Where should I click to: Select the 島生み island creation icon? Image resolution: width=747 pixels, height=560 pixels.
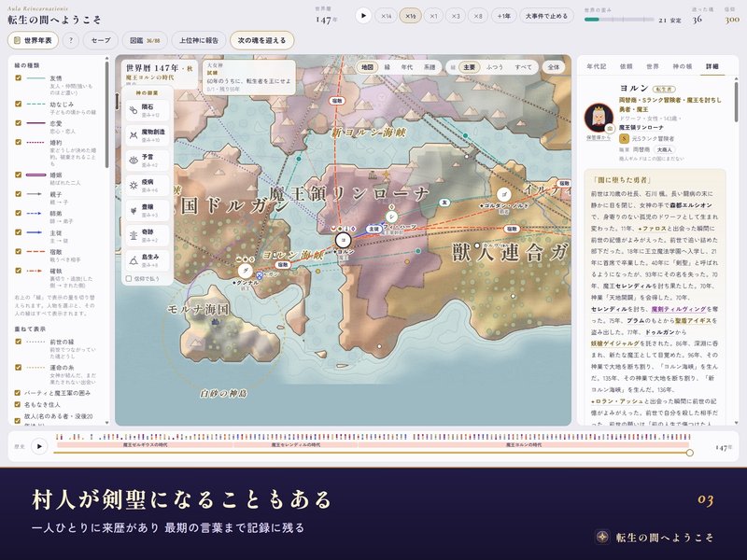tap(134, 260)
